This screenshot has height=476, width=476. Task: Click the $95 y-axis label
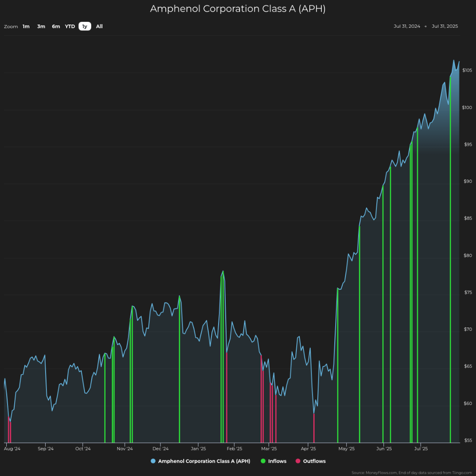468,144
